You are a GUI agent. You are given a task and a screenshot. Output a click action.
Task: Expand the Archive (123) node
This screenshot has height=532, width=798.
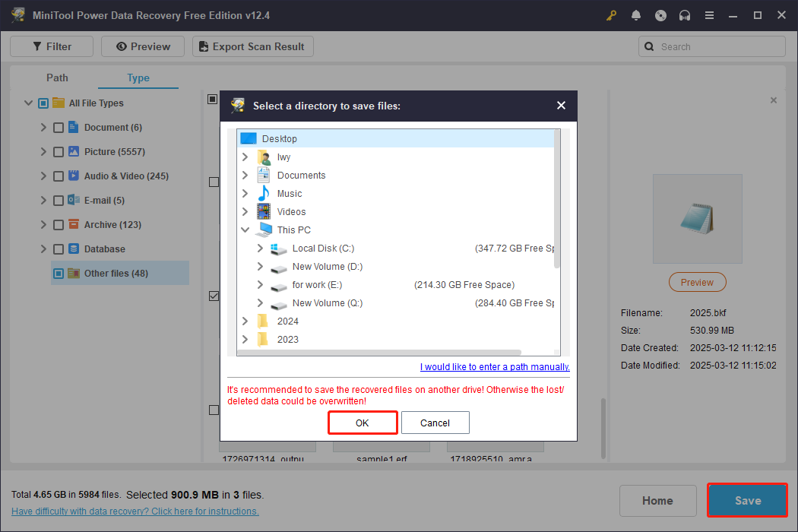tap(43, 224)
